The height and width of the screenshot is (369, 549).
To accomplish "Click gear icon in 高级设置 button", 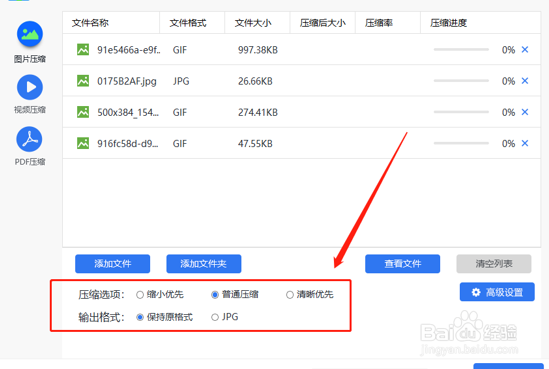I will tap(476, 292).
